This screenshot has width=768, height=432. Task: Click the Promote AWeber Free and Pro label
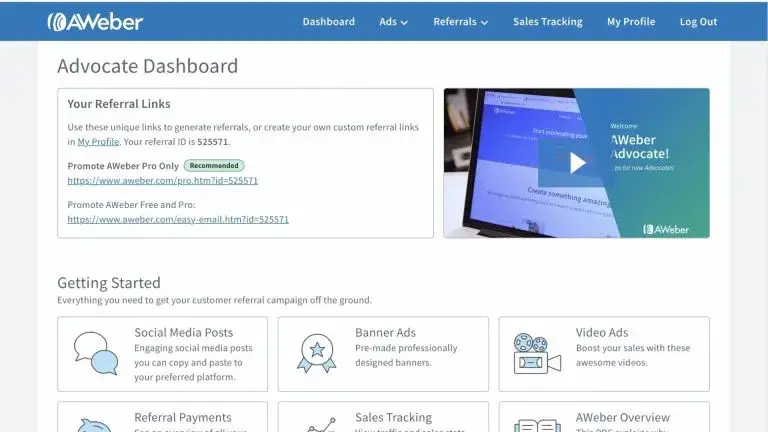pos(131,205)
